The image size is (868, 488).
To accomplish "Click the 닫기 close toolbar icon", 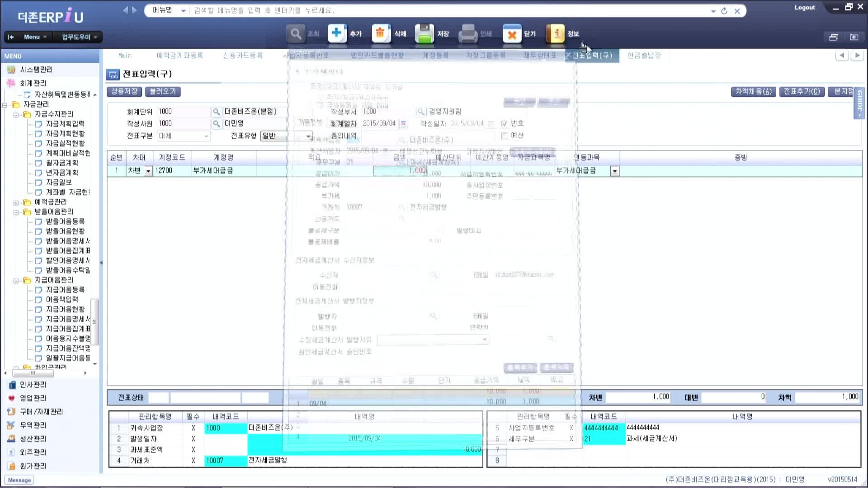I will [512, 34].
